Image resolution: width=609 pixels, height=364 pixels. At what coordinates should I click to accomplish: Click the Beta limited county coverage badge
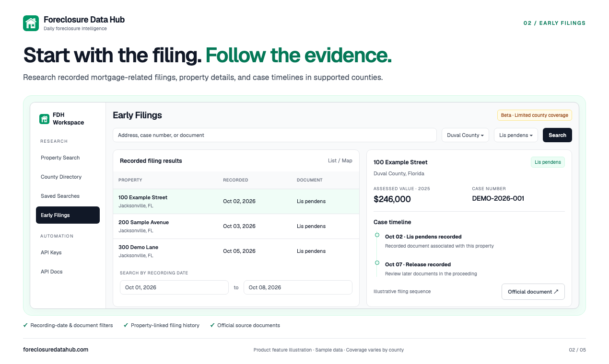tap(535, 115)
